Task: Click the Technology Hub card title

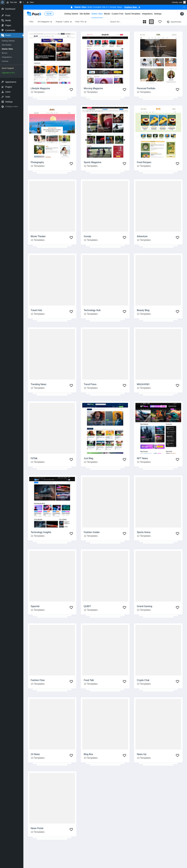Action: coord(92,310)
